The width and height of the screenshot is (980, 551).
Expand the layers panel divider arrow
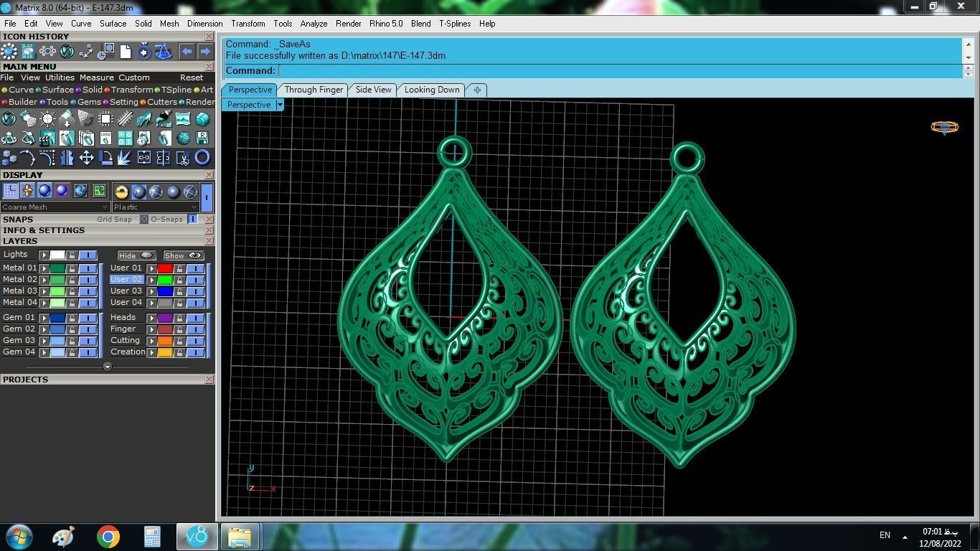point(108,367)
